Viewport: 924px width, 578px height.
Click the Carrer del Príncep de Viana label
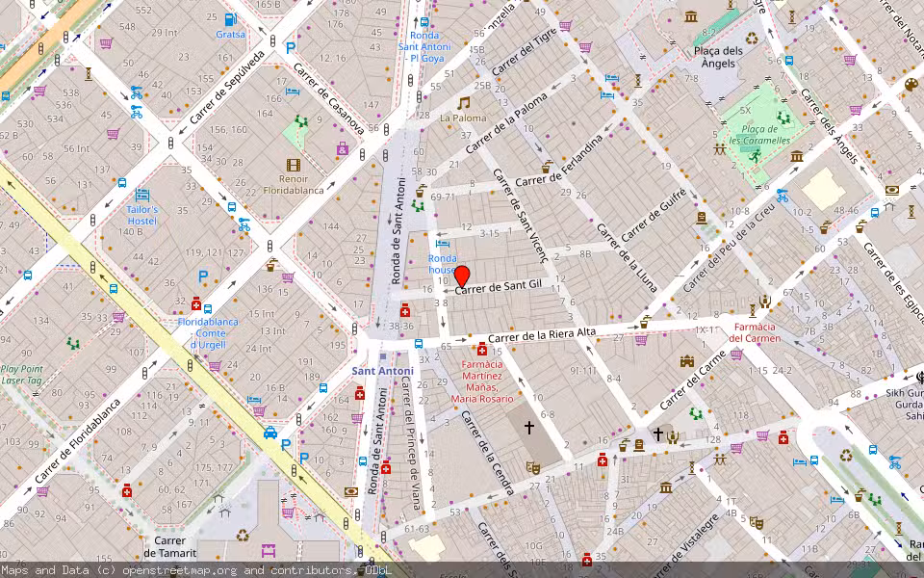click(x=411, y=442)
